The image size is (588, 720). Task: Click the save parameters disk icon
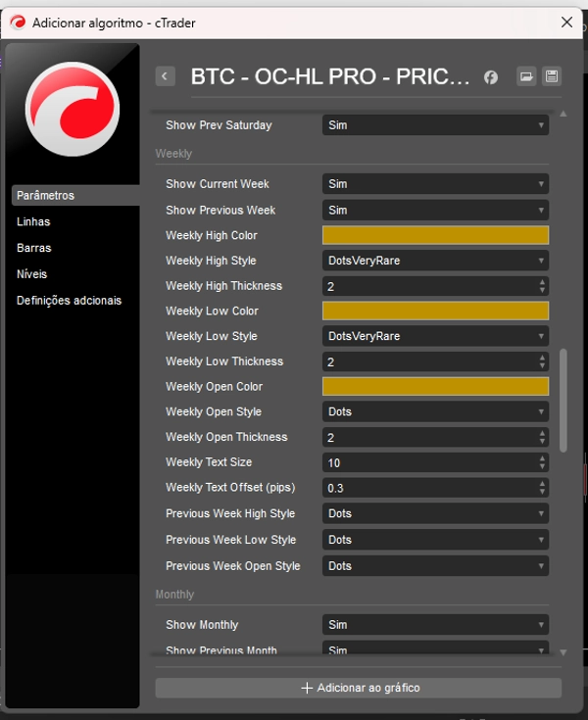(x=552, y=76)
